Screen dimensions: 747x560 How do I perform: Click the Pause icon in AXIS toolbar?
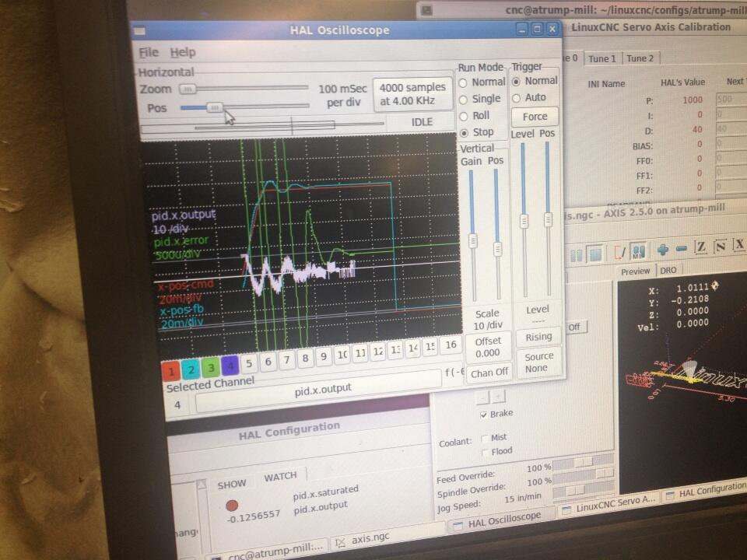click(x=577, y=256)
